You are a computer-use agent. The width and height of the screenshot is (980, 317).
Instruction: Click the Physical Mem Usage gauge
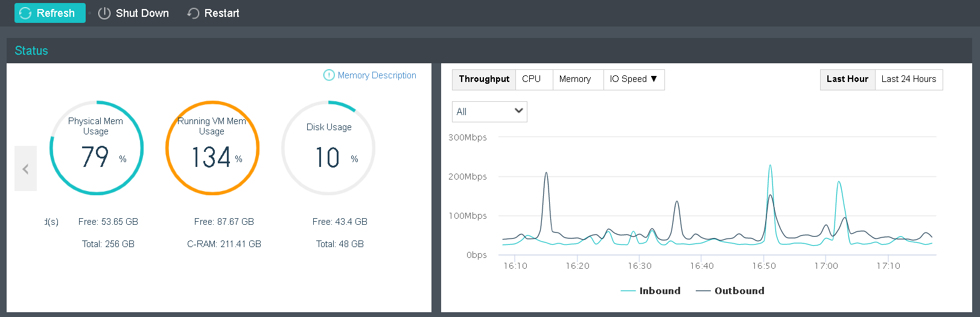coord(97,148)
